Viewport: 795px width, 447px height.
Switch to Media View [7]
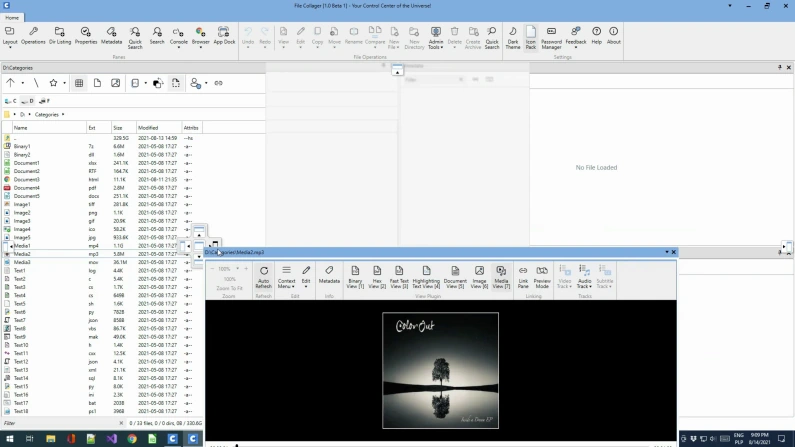(x=501, y=277)
